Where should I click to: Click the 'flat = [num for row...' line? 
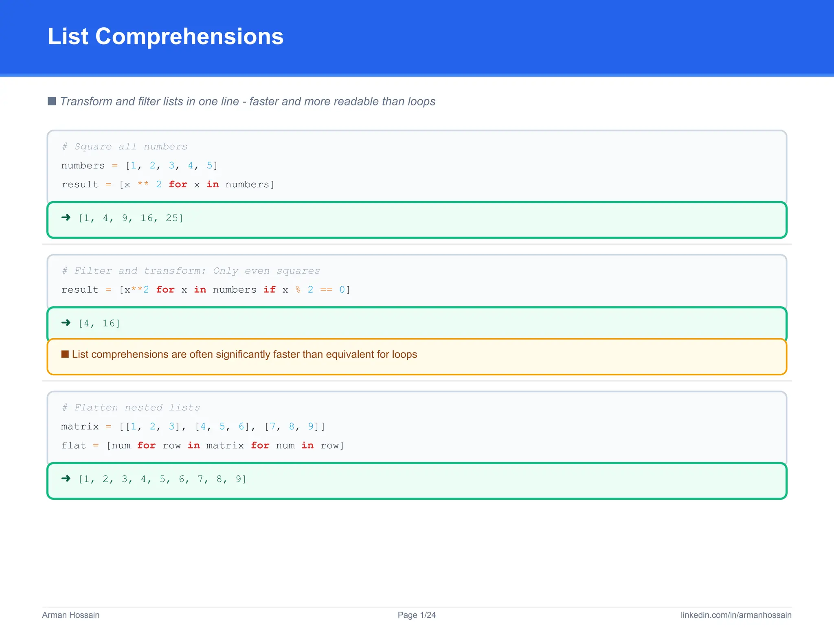202,445
